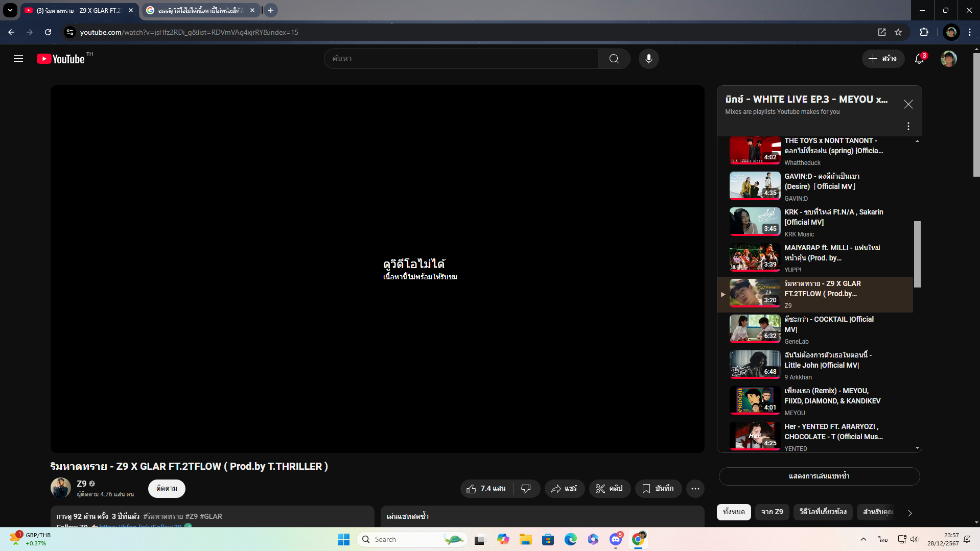Play Her - YENTED playlist item
980x551 pixels.
[x=815, y=437]
